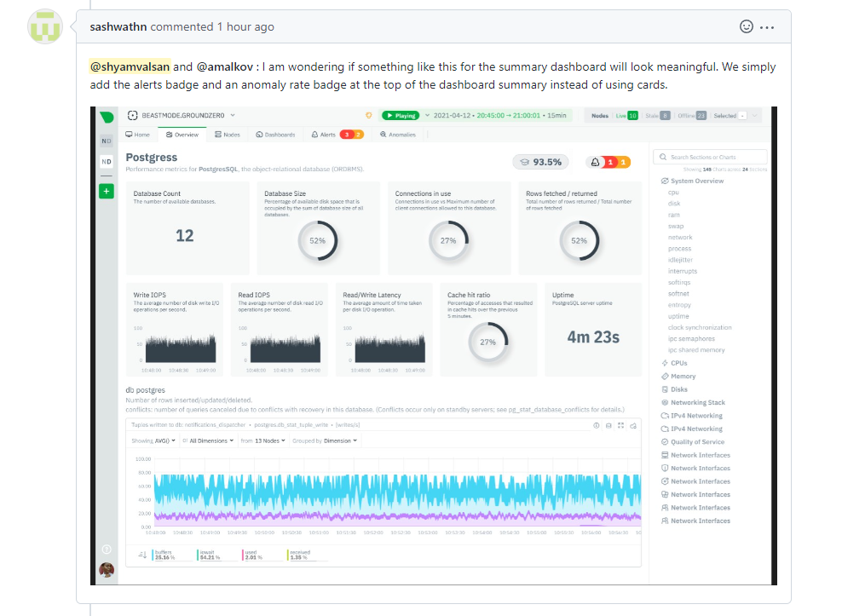
Task: Toggle the Playing state of the dashboard
Action: pos(401,115)
